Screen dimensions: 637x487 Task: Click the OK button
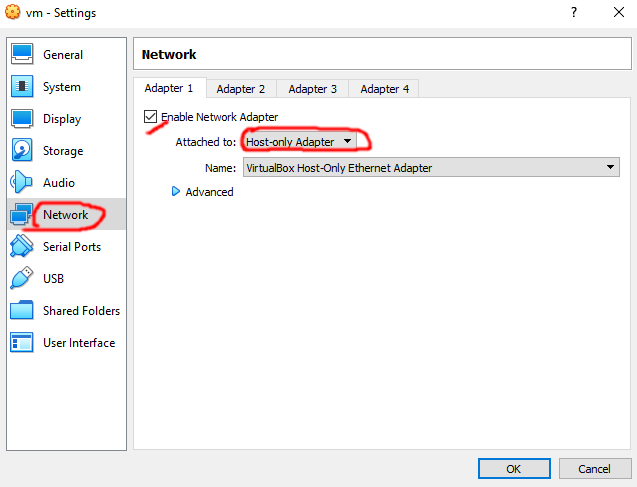(514, 469)
